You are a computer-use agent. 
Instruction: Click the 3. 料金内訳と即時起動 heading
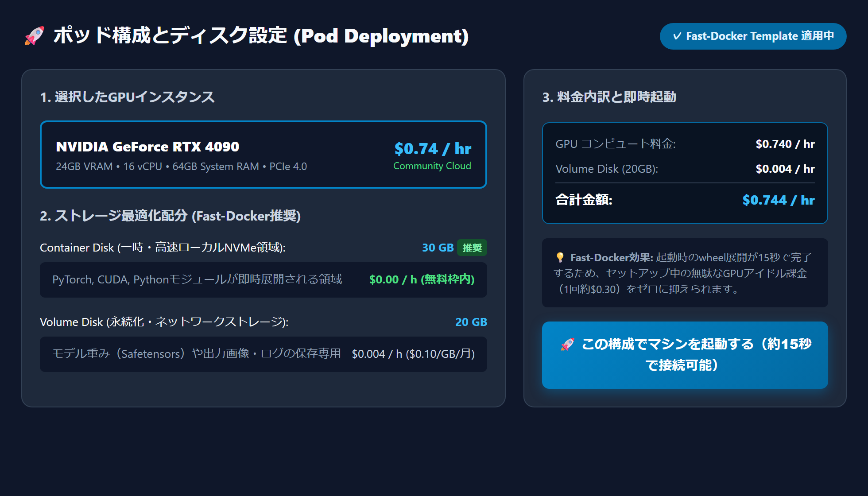[609, 97]
